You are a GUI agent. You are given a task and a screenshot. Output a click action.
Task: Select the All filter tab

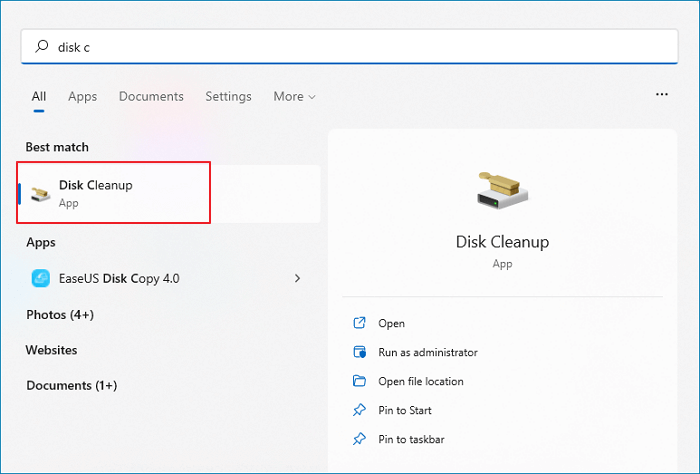tap(39, 97)
